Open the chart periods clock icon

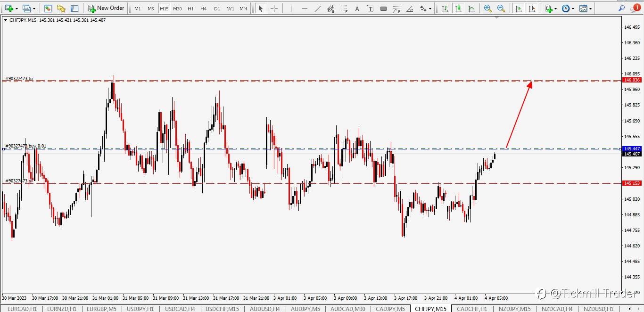[x=566, y=8]
